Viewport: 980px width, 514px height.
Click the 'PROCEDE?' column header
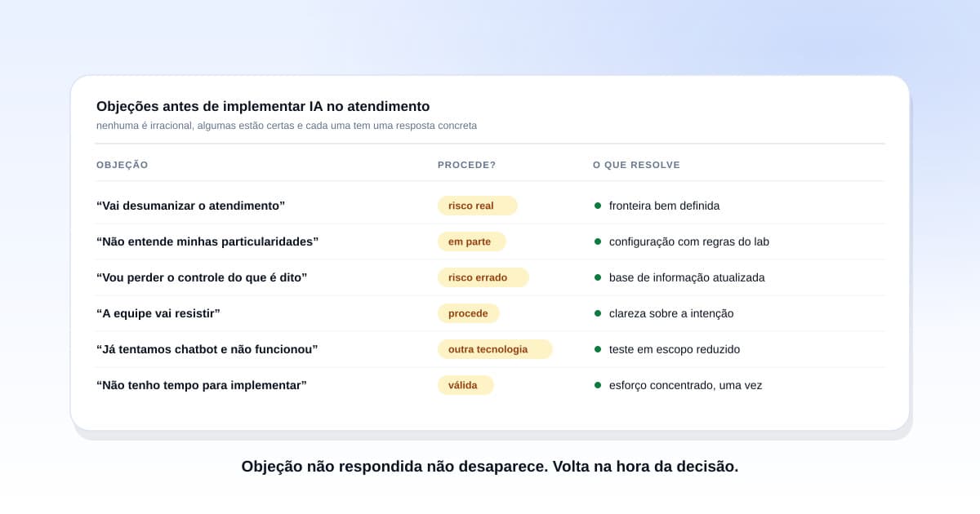click(x=467, y=165)
